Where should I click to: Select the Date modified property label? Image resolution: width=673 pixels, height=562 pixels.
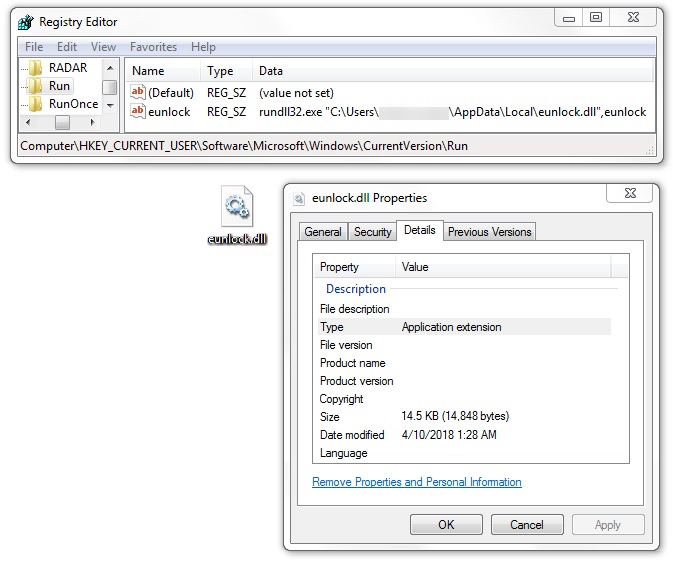pyautogui.click(x=352, y=435)
